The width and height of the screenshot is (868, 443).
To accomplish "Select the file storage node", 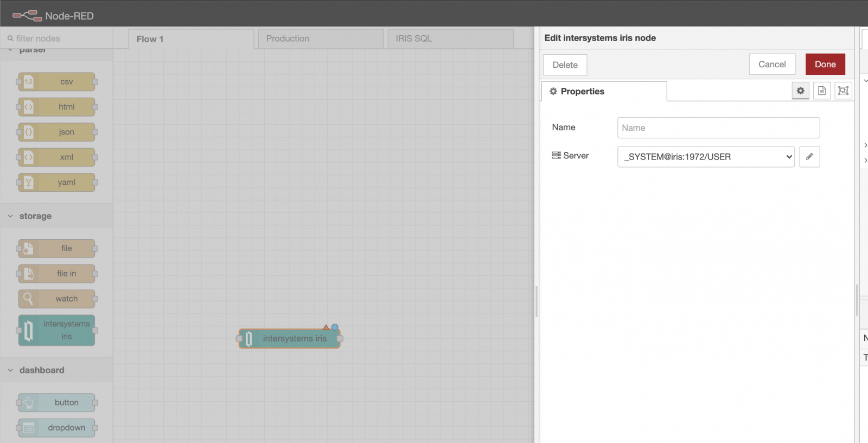I will [56, 248].
